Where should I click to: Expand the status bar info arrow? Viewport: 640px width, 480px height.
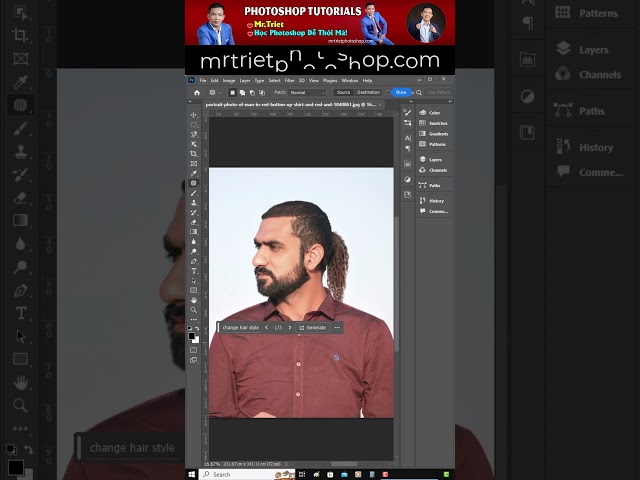point(286,464)
